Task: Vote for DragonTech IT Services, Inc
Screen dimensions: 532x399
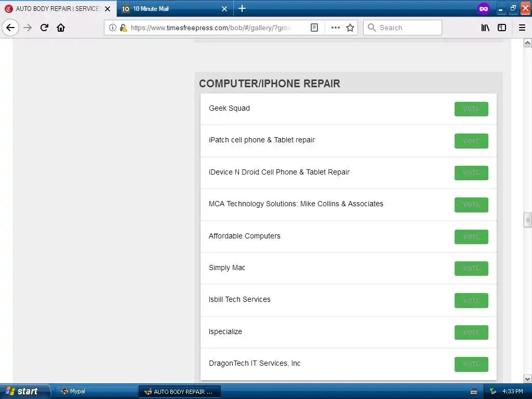Action: click(471, 364)
